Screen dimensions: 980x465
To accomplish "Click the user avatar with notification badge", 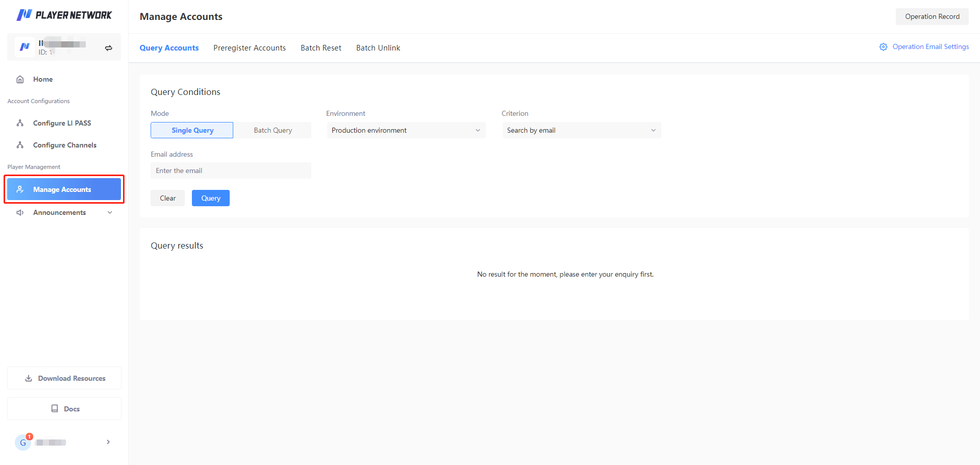I will tap(23, 442).
